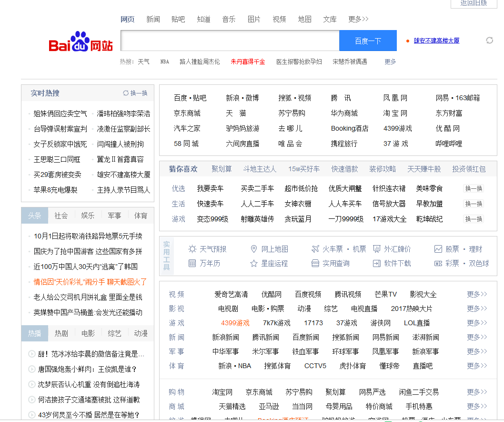Click the map pin icon for 网上地图
The width and height of the screenshot is (504, 422).
pos(254,249)
